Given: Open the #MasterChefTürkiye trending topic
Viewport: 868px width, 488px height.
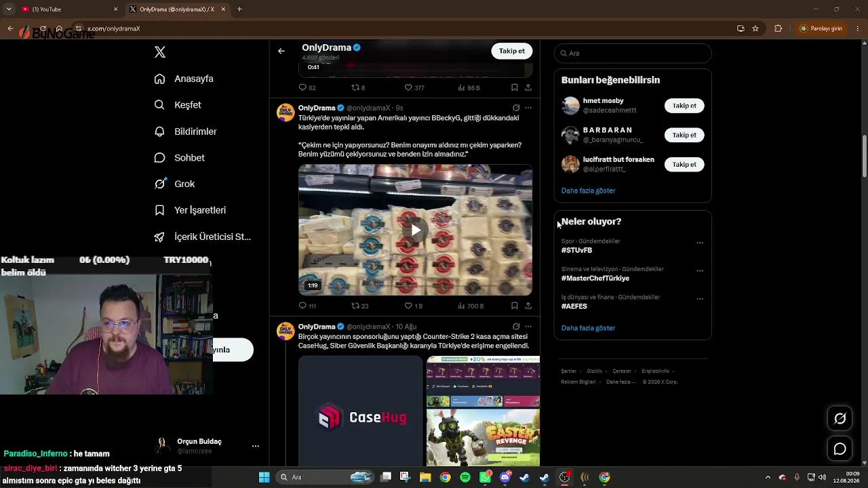Looking at the screenshot, I should tap(595, 278).
